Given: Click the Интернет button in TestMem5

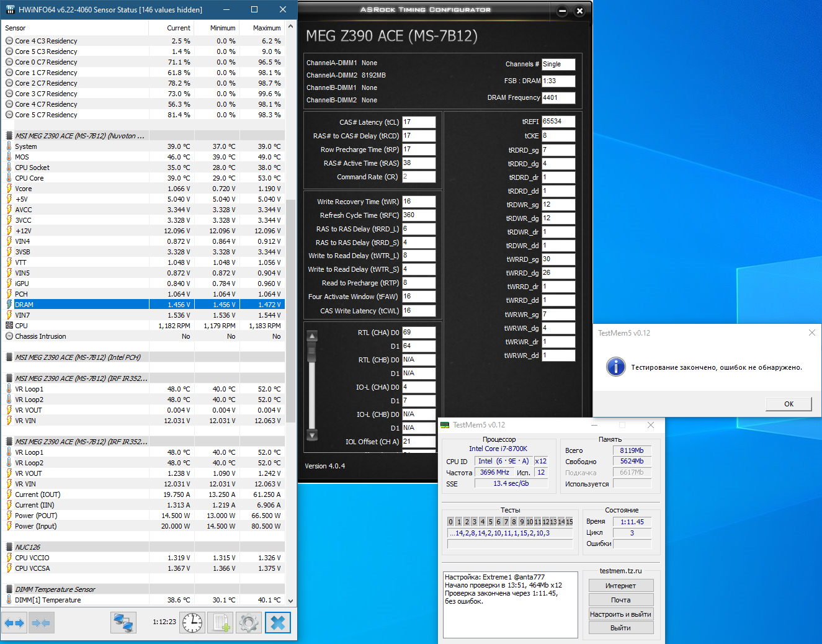Looking at the screenshot, I should click(x=620, y=586).
